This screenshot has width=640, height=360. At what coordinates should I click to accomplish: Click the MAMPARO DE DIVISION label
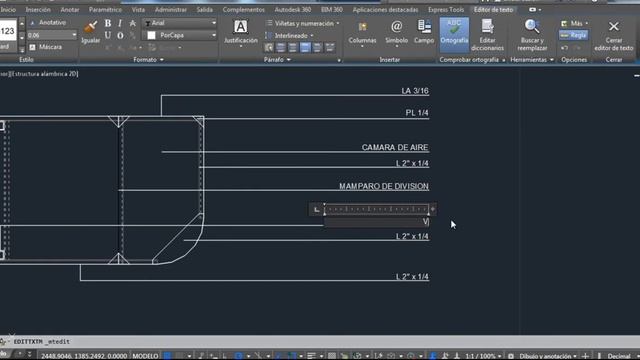coord(384,186)
